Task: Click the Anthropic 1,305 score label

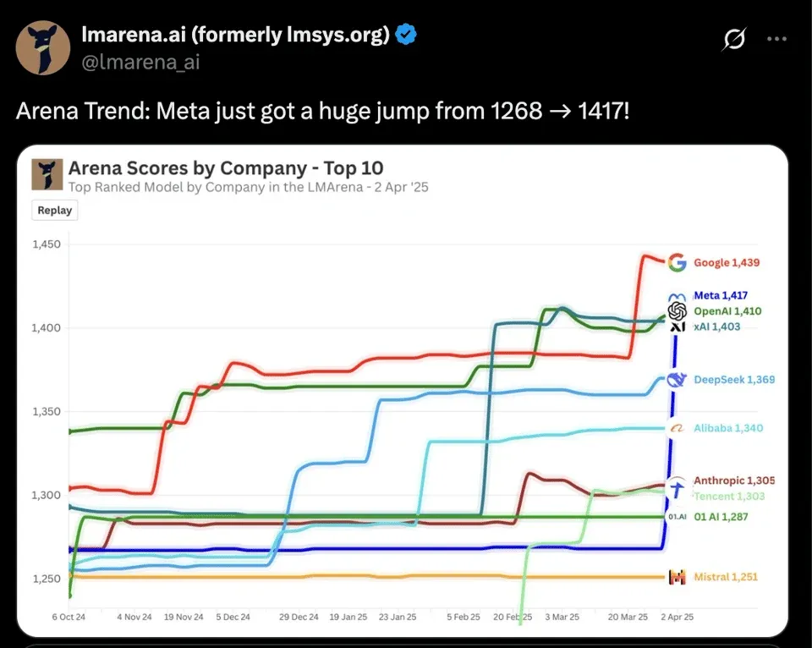Action: click(733, 480)
